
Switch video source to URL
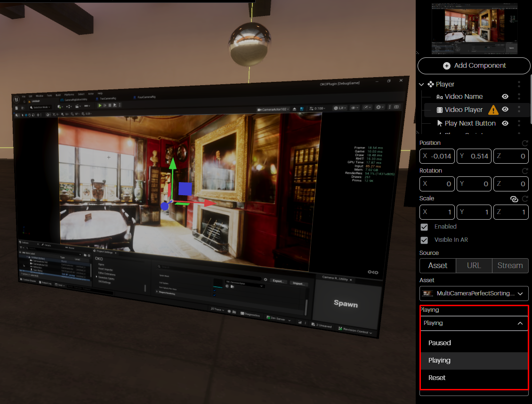coord(474,266)
